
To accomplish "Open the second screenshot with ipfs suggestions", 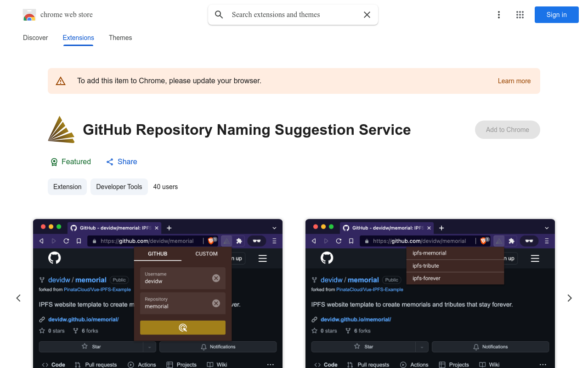I will pyautogui.click(x=430, y=293).
